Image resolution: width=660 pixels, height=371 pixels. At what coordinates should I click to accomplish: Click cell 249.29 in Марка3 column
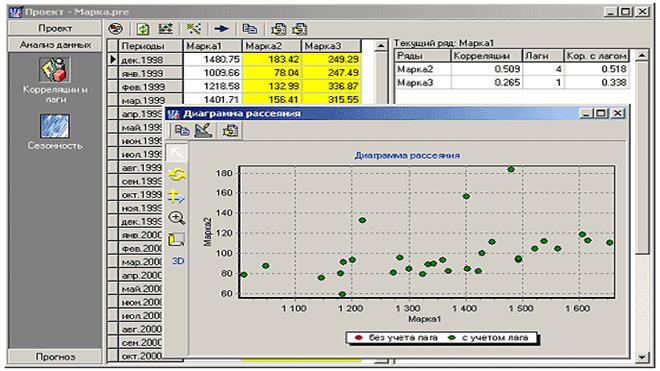tap(331, 59)
